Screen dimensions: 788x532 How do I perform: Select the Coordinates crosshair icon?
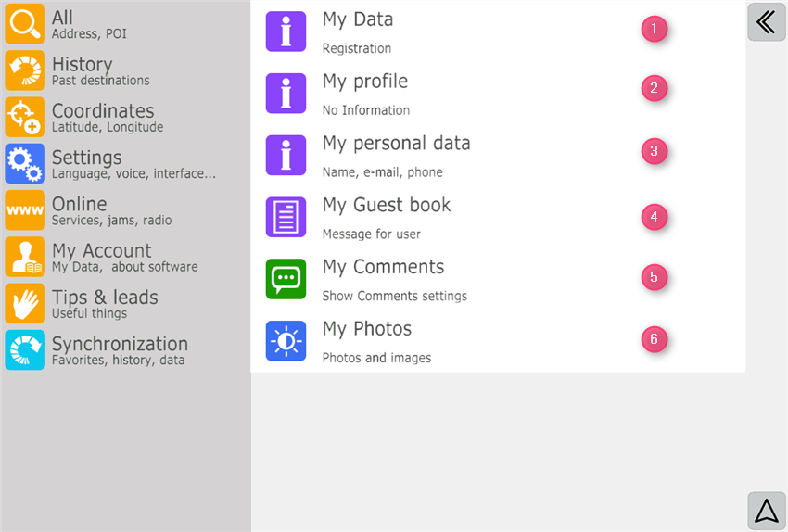(25, 117)
